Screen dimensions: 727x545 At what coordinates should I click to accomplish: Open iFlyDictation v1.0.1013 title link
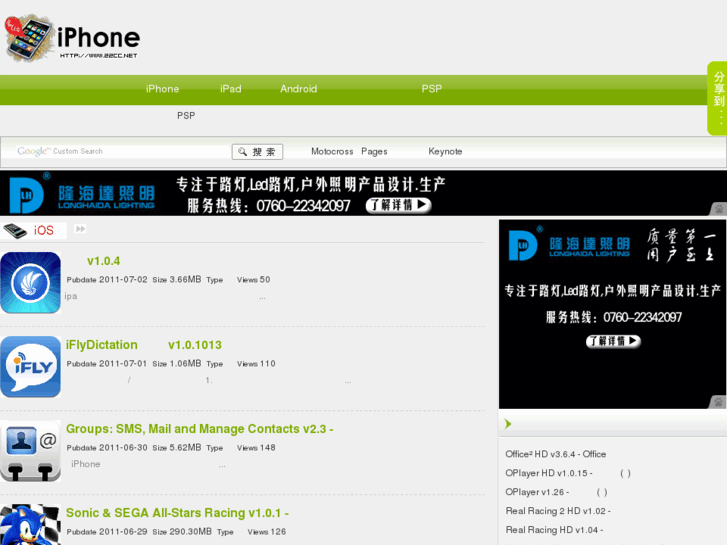pos(144,345)
